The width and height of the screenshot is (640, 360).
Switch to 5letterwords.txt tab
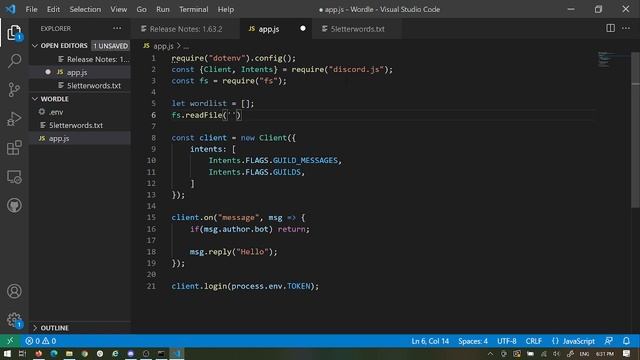tap(357, 29)
